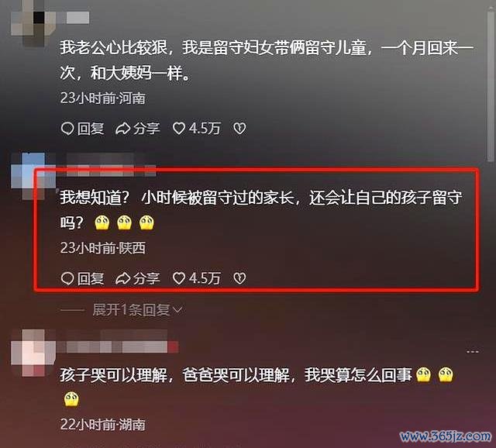496x448 pixels.
Task: Expand 展开1条回复 under the Shaanxi comment
Action: click(x=131, y=310)
